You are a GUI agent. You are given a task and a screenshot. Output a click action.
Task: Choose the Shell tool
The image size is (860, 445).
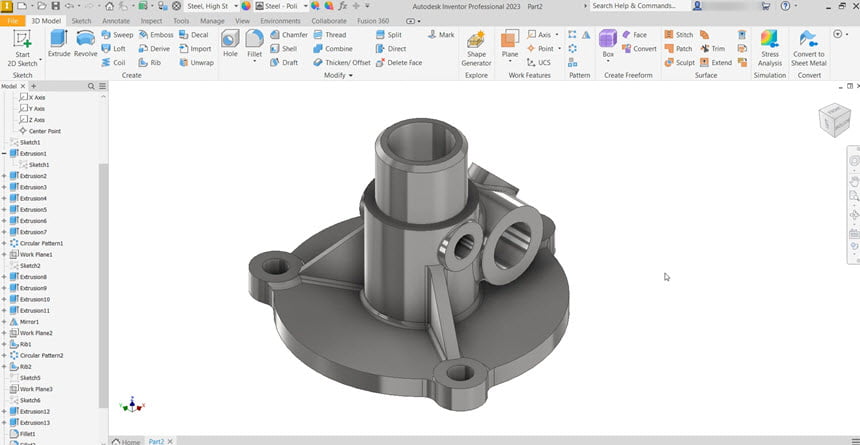pyautogui.click(x=284, y=48)
